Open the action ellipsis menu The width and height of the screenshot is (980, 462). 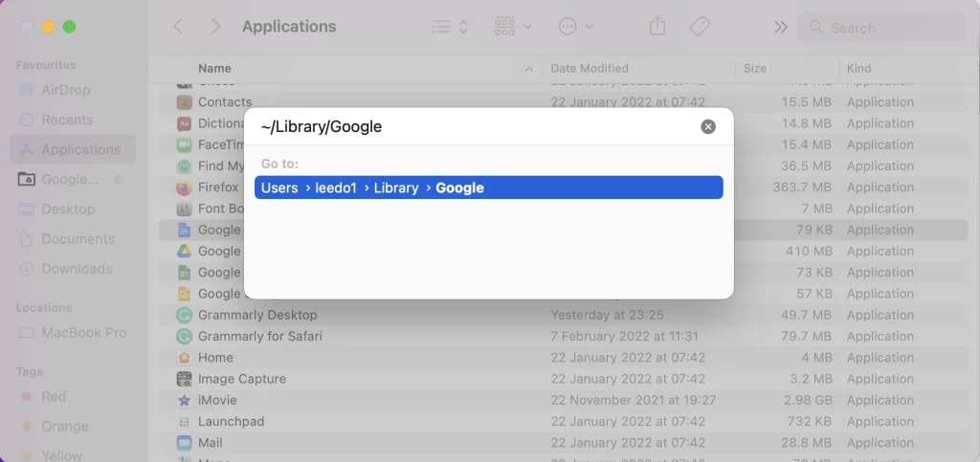pyautogui.click(x=575, y=27)
